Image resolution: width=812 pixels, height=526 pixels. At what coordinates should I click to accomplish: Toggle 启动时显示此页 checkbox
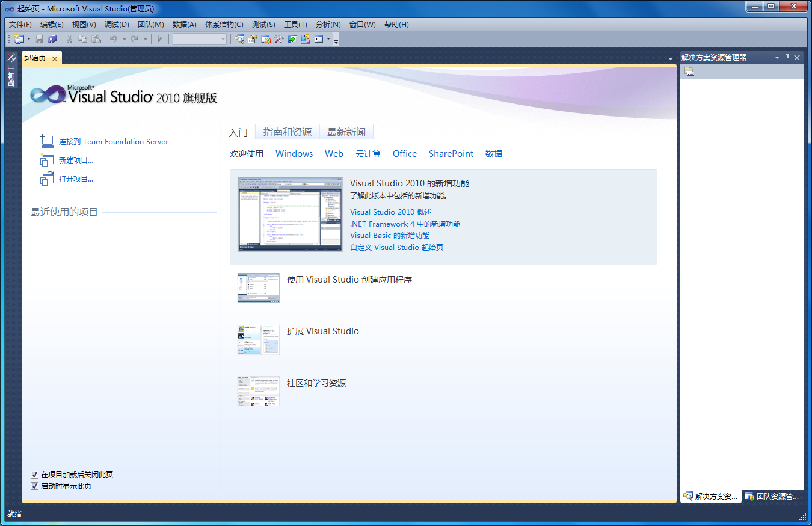click(34, 486)
